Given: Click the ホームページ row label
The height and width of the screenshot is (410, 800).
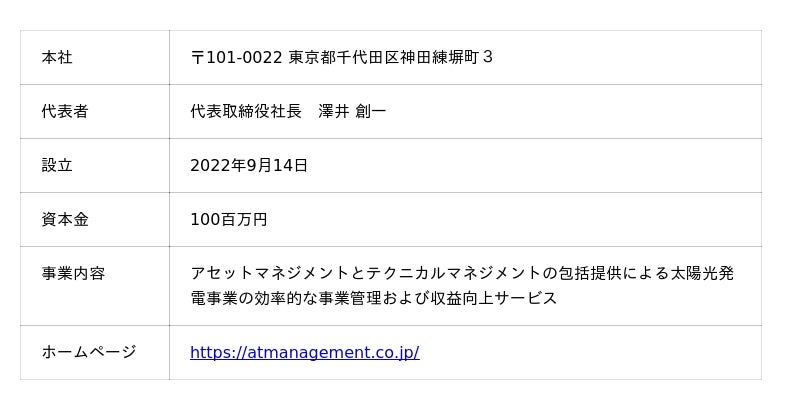Looking at the screenshot, I should tap(88, 352).
